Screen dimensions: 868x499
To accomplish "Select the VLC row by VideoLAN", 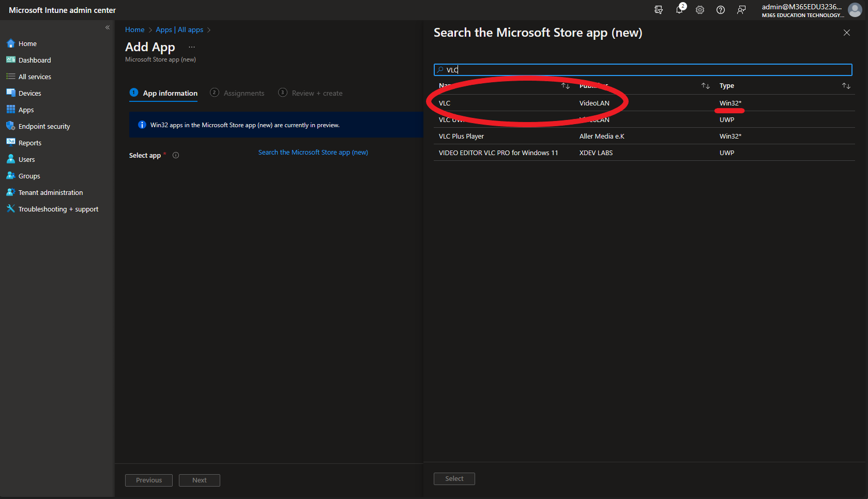I will (x=644, y=103).
